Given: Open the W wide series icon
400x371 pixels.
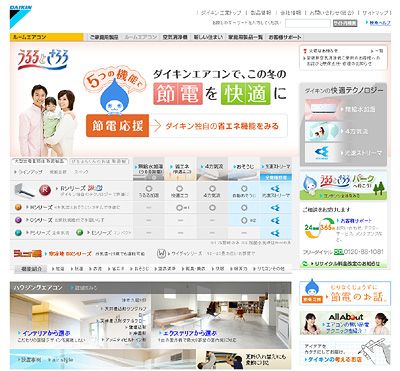Looking at the screenshot, I should pos(161,254).
